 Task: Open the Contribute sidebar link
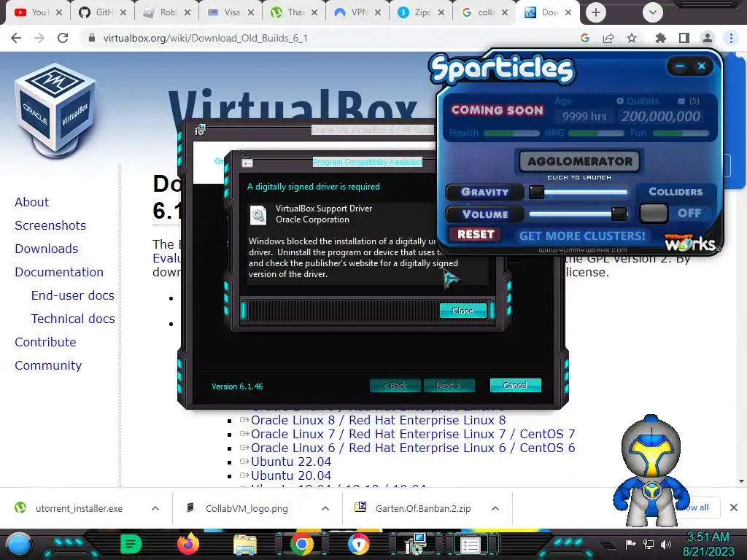tap(45, 342)
